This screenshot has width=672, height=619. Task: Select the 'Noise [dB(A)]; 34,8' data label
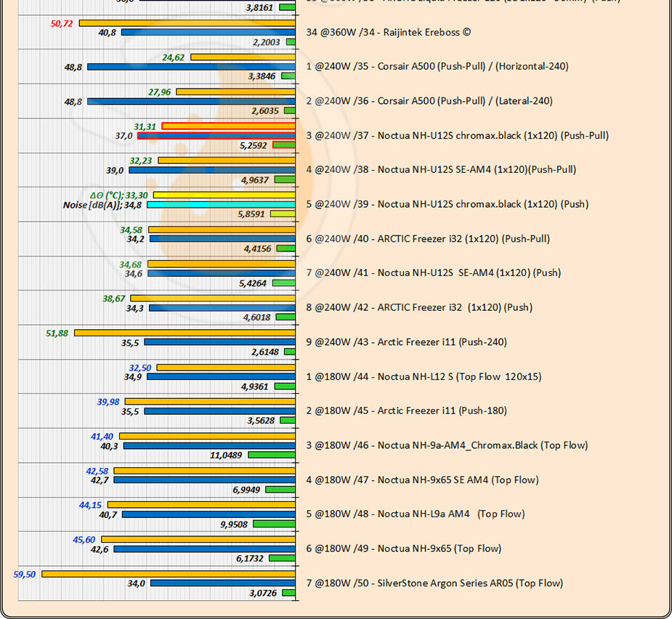coord(102,205)
